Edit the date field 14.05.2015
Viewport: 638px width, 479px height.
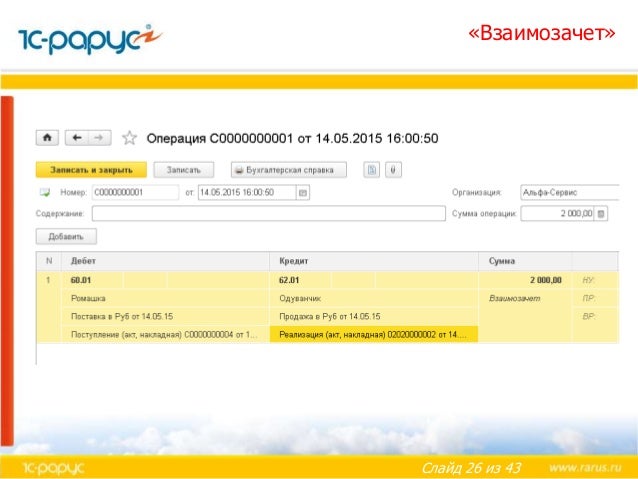247,192
